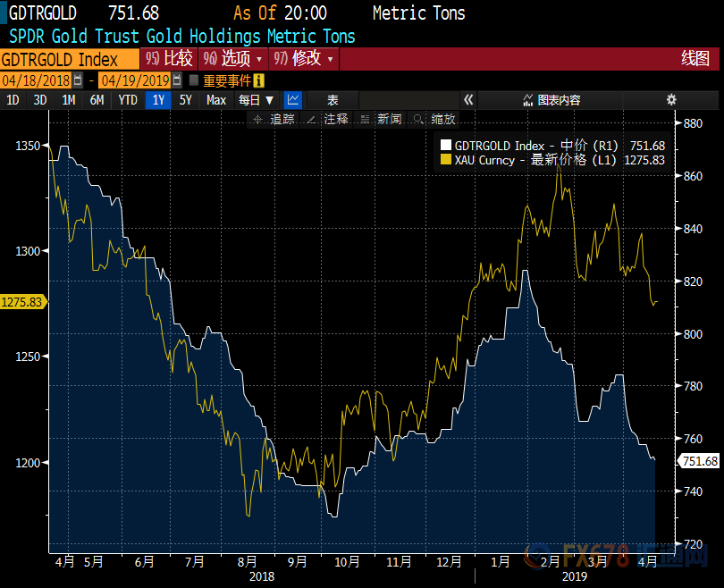Image resolution: width=724 pixels, height=588 pixels.
Task: Click the 线图 line chart label
Action: (x=695, y=59)
